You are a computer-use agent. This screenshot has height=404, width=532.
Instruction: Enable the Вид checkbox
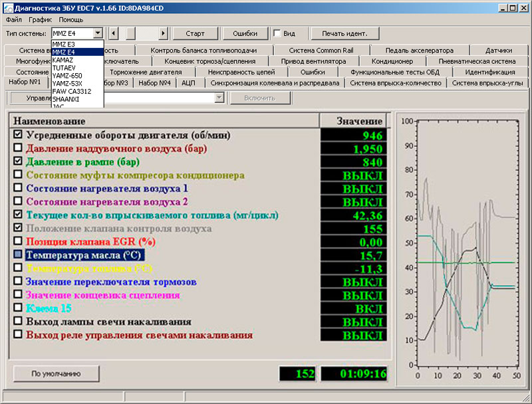pos(277,33)
